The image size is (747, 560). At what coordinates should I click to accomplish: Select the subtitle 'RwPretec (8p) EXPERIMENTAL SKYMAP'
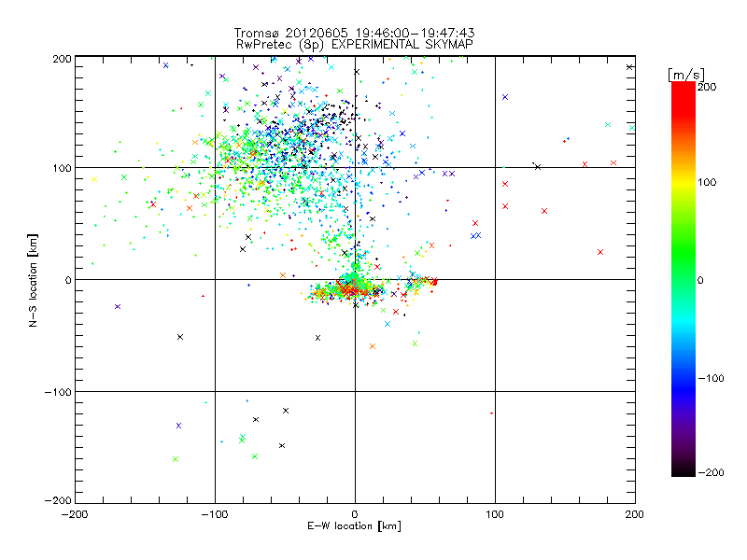coord(355,45)
